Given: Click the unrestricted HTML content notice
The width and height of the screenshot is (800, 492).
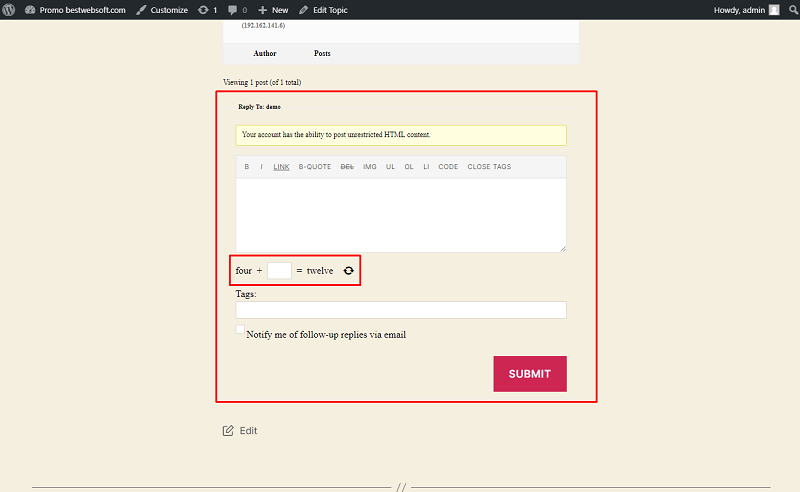Looking at the screenshot, I should point(401,135).
